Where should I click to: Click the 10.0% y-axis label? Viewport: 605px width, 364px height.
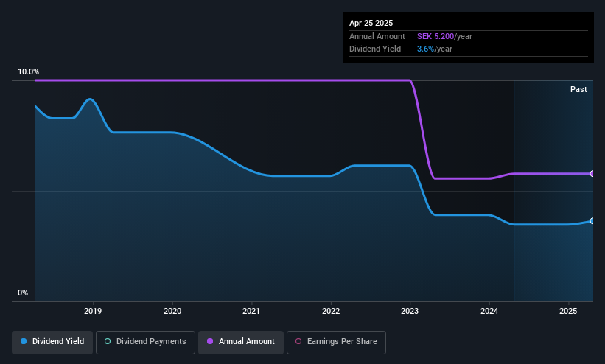28,71
